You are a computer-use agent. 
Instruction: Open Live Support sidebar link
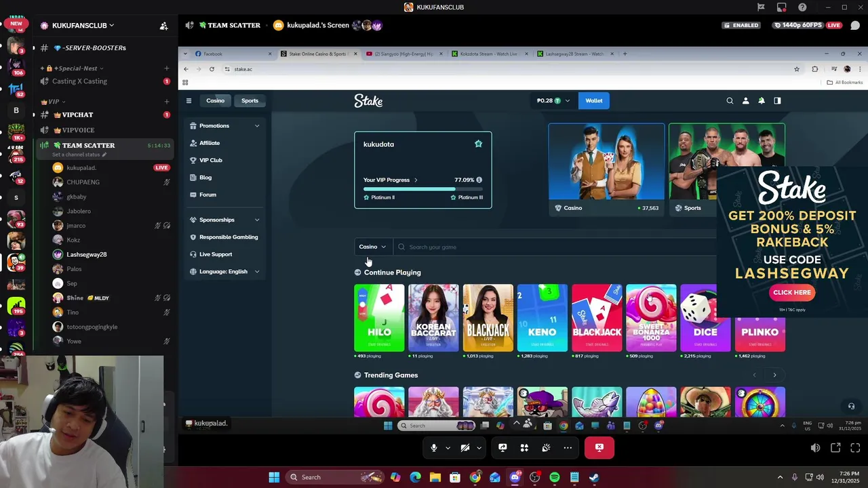(x=216, y=254)
